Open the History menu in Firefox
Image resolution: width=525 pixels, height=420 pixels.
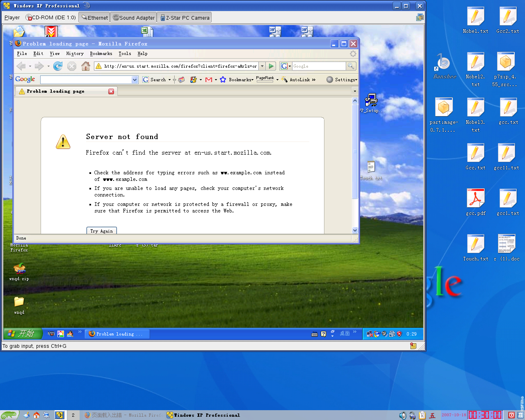pyautogui.click(x=75, y=54)
